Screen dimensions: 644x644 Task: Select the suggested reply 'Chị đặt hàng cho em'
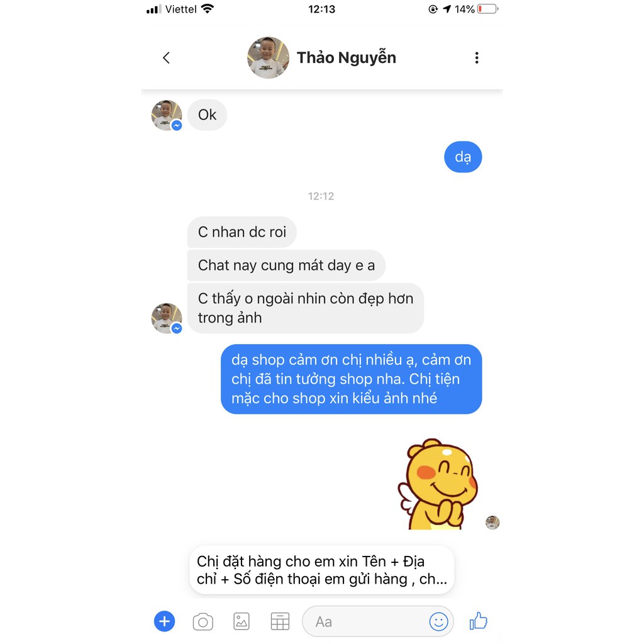point(321,570)
